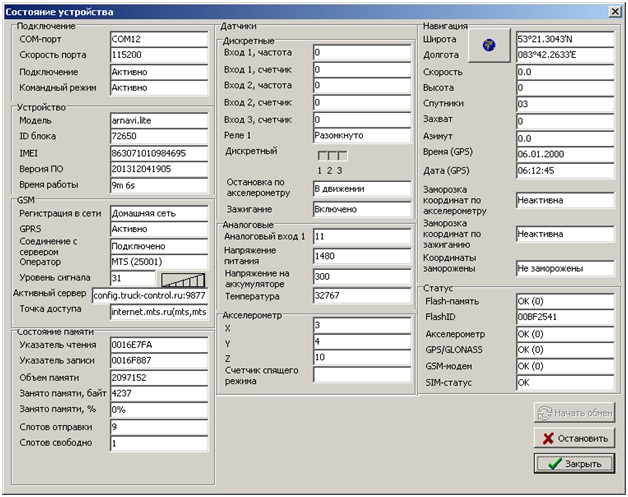The width and height of the screenshot is (628, 497).
Task: Click the signal level bar indicator
Action: click(x=183, y=278)
